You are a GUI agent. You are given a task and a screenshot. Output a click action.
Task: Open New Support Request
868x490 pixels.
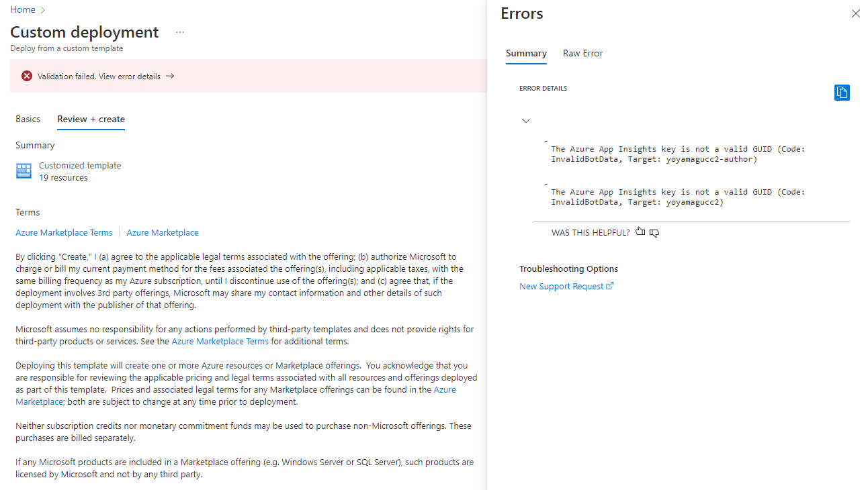(x=562, y=286)
